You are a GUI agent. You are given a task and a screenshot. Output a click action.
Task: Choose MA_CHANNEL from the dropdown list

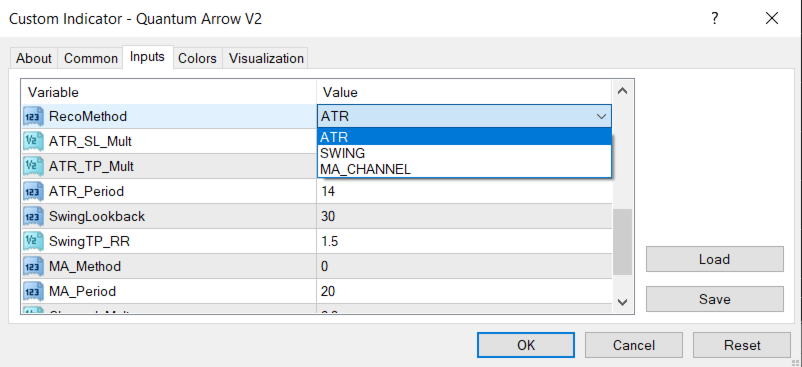pos(464,169)
